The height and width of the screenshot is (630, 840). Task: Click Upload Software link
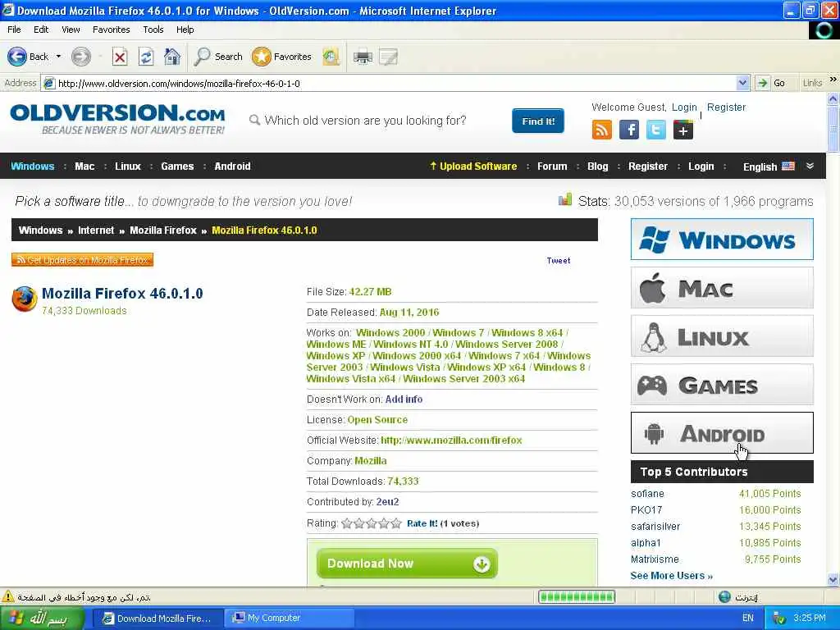click(473, 166)
